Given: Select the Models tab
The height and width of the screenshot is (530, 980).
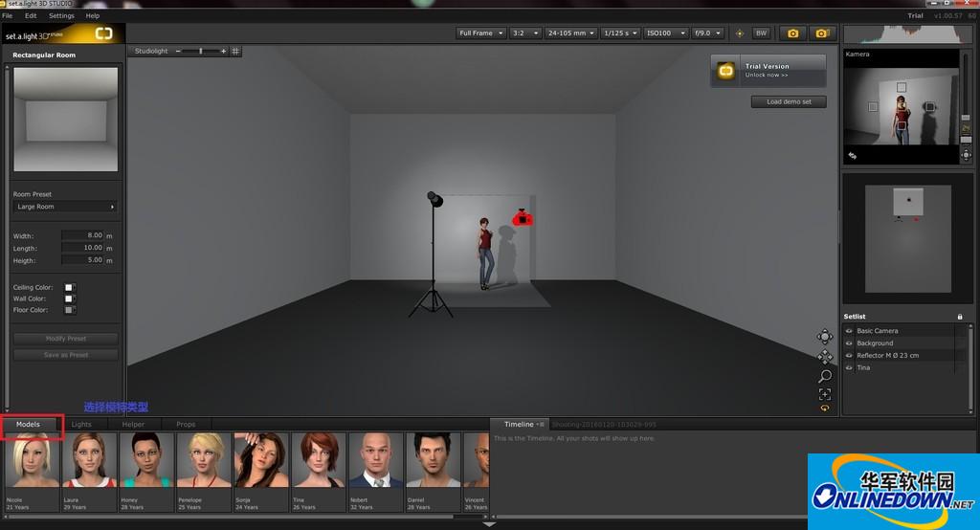Looking at the screenshot, I should coord(28,425).
